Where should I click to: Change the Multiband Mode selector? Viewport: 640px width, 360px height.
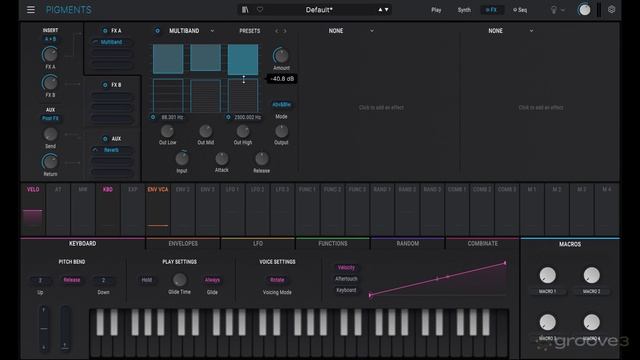(x=281, y=105)
